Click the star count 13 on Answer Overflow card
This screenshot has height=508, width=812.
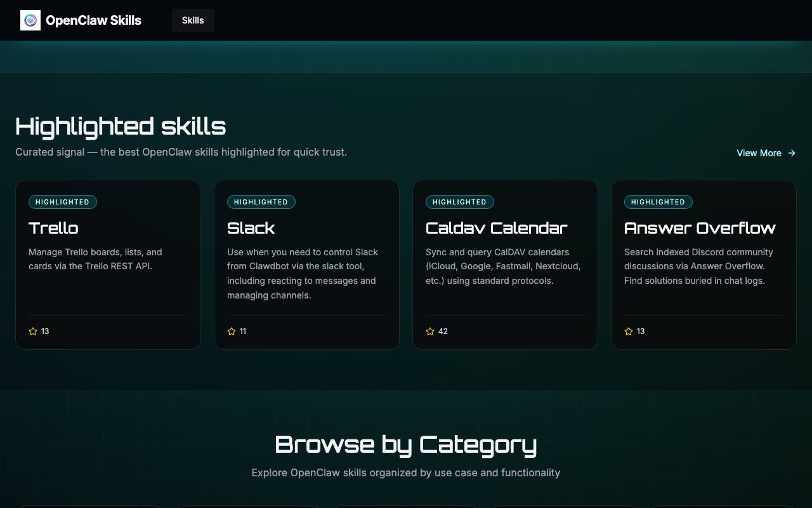(641, 331)
